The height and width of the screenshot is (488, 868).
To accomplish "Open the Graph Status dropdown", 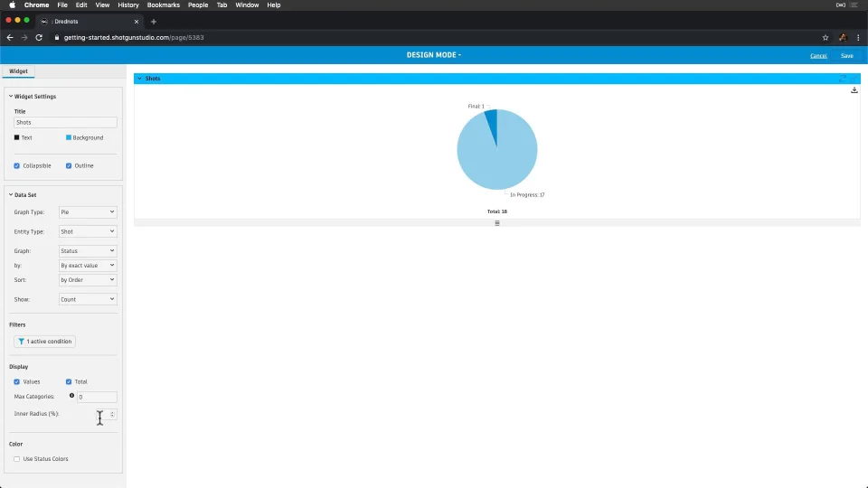I will pos(88,250).
